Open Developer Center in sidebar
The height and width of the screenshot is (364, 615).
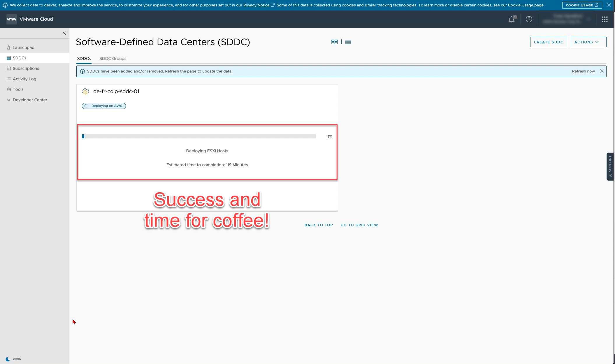pyautogui.click(x=35, y=100)
